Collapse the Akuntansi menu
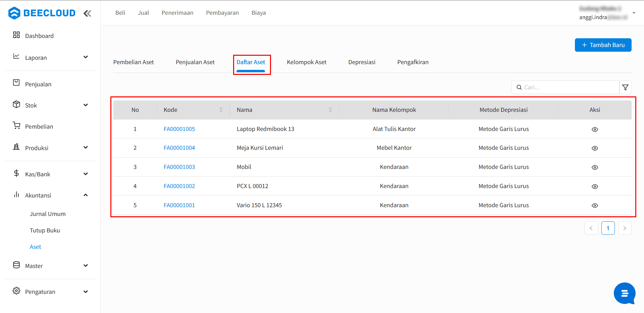This screenshot has height=313, width=644. (x=86, y=195)
